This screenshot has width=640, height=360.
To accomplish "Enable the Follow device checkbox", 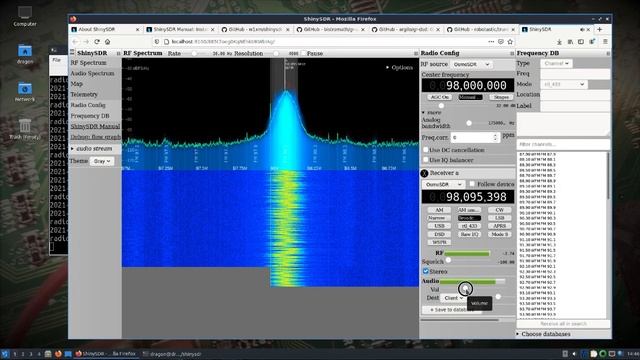I will [472, 184].
